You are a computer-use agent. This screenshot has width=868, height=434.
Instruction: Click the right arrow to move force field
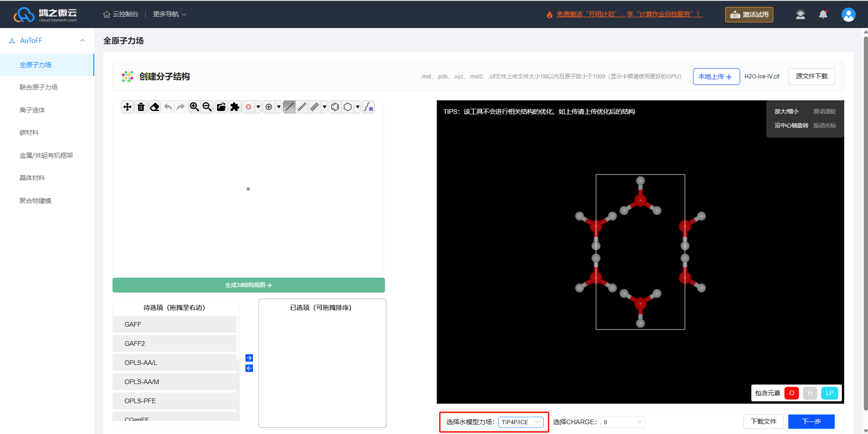coord(249,358)
